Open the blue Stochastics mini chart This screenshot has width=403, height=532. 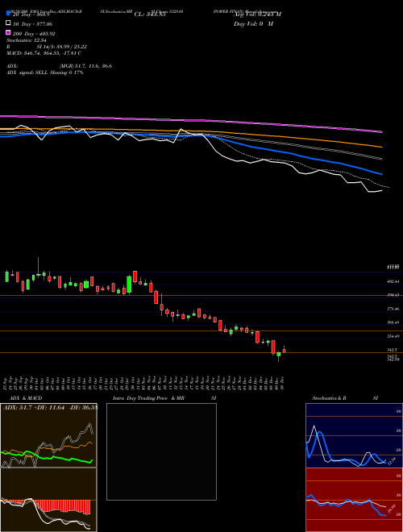click(x=354, y=435)
